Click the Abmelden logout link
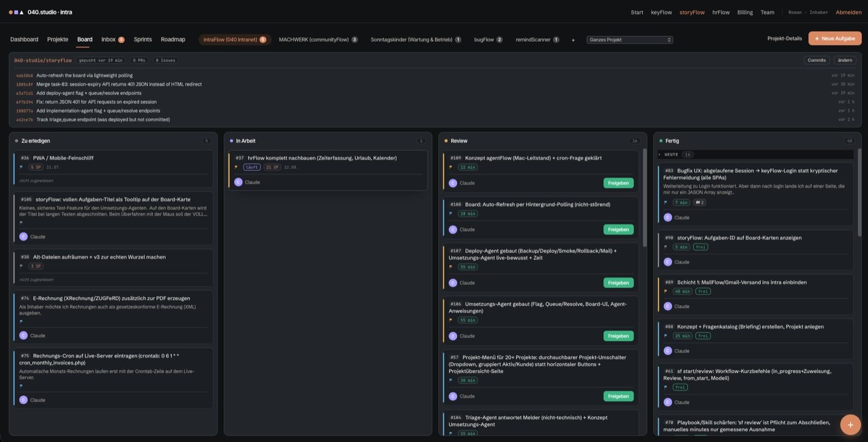Screen dimensions: 868x442 point(849,12)
